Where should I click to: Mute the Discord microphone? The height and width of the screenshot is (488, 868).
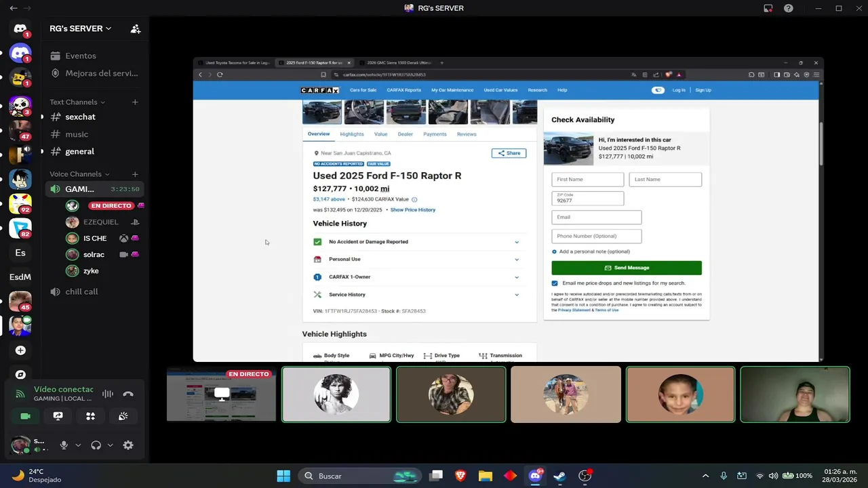(64, 445)
